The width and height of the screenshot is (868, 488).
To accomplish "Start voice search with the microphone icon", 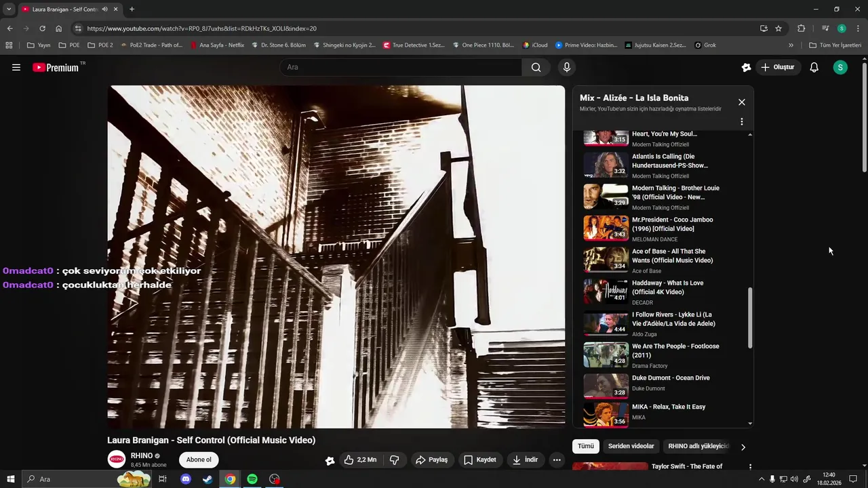I will 567,67.
